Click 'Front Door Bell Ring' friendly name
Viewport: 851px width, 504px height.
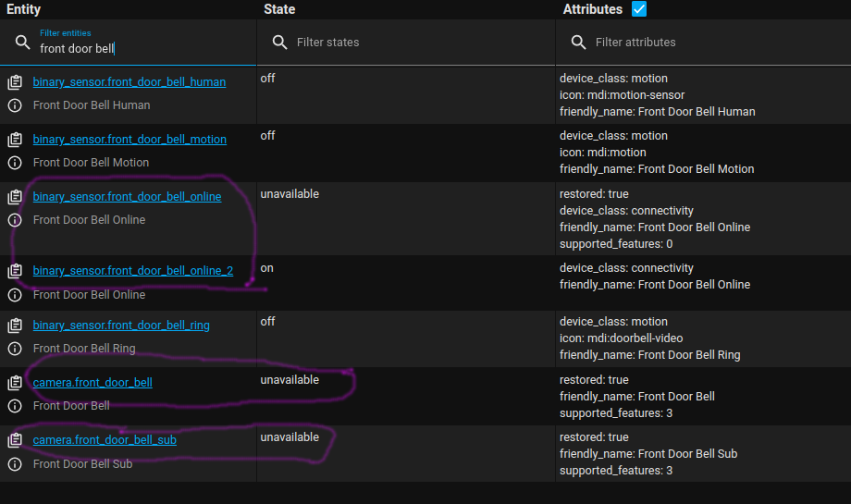tap(84, 349)
